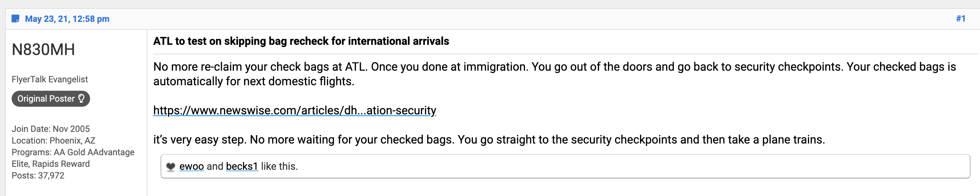Open N830MH's user profile
Image resolution: width=980 pixels, height=196 pixels.
43,50
